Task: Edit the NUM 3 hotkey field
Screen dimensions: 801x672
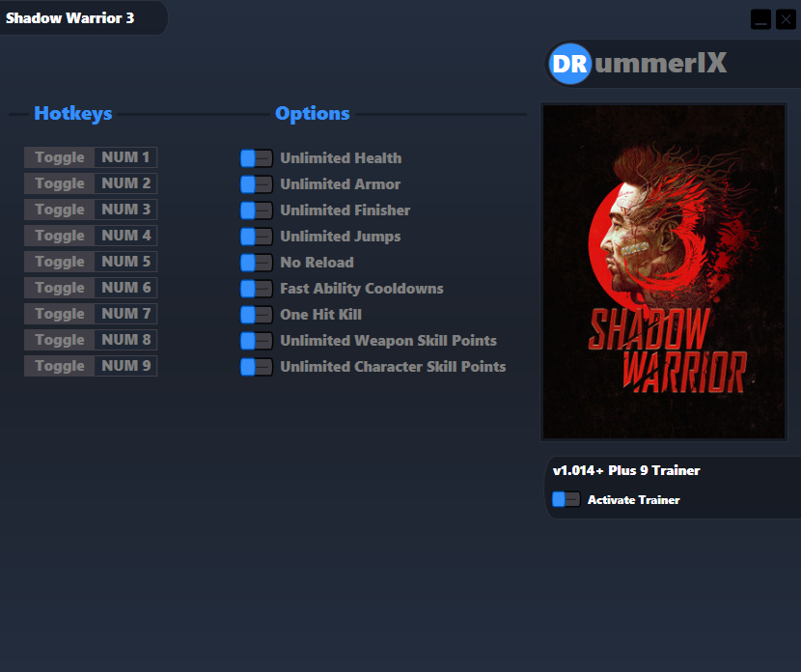Action: tap(125, 210)
